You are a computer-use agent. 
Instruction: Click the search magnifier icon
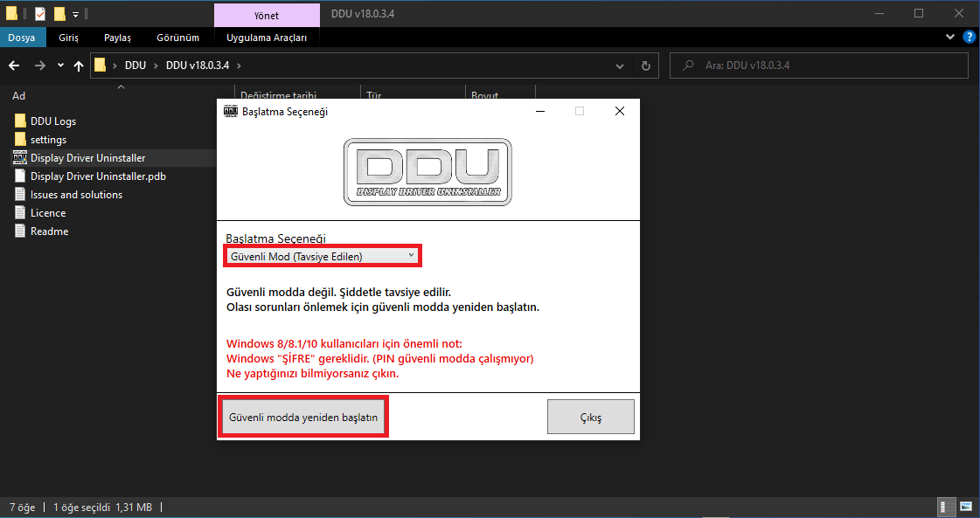688,65
